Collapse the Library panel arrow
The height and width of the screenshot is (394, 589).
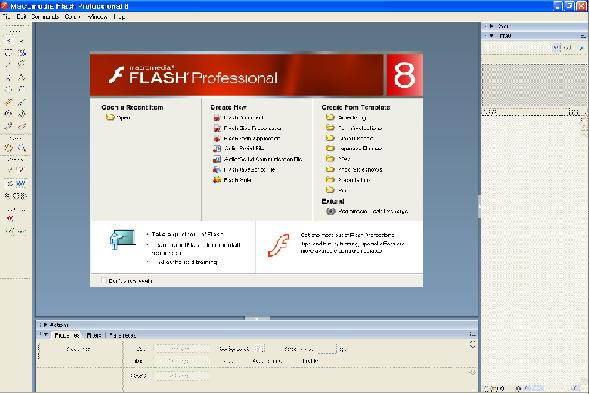(491, 36)
